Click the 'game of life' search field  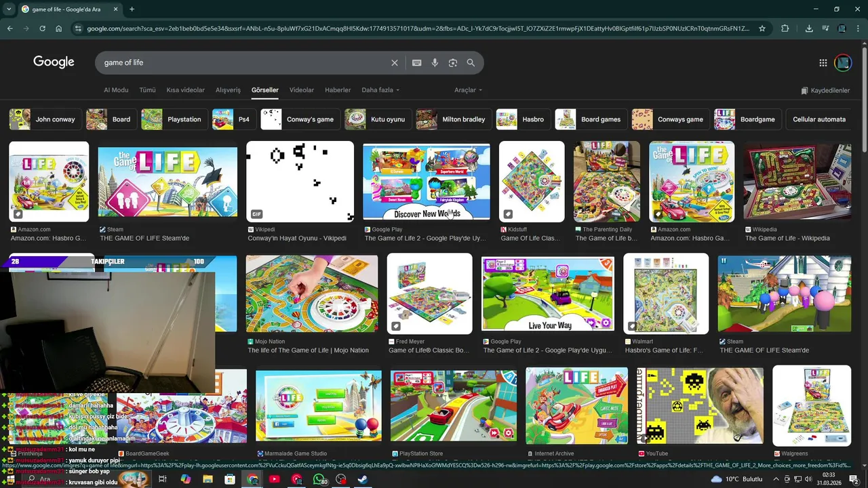click(x=244, y=62)
